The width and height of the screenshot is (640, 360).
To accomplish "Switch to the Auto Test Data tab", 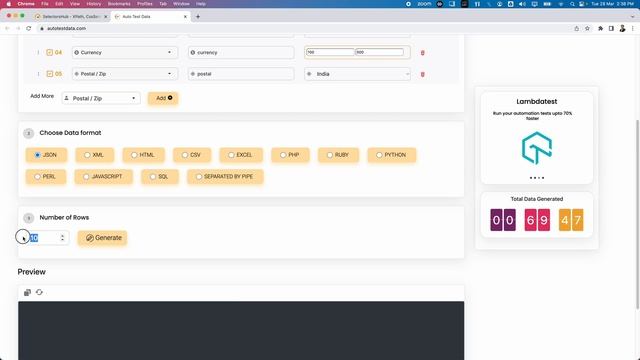I will pos(150,17).
